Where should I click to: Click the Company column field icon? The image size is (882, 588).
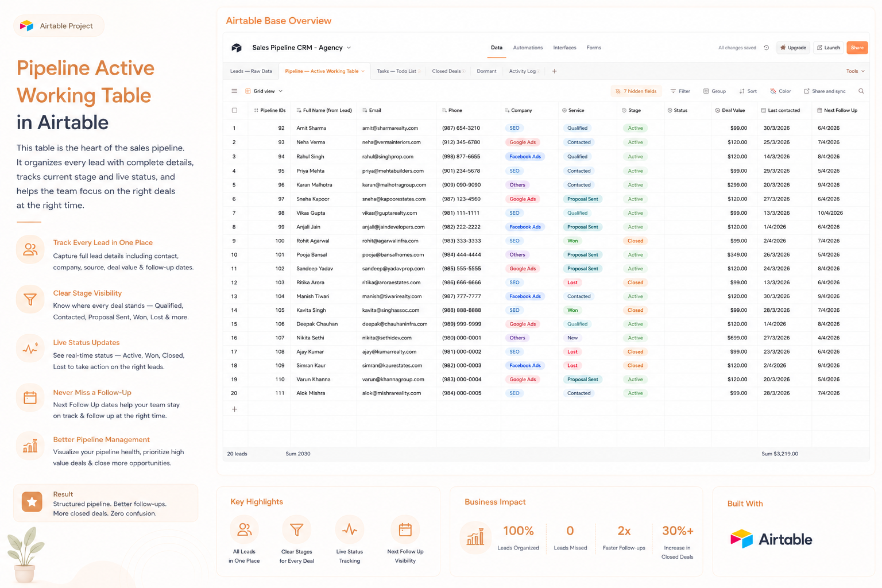pos(507,110)
